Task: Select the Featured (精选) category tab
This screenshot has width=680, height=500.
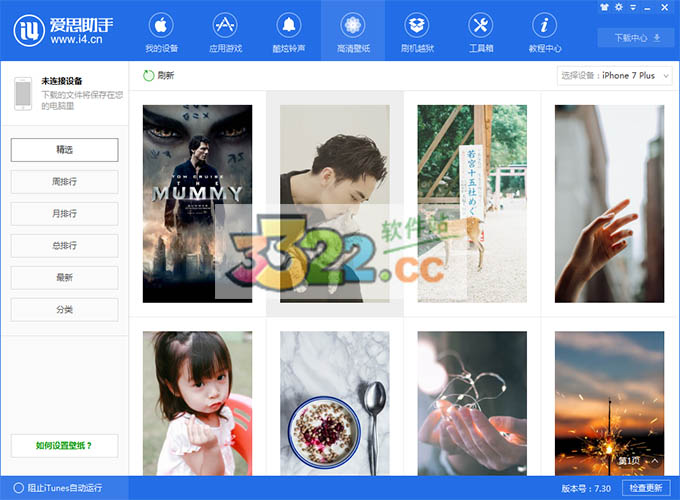Action: (65, 150)
